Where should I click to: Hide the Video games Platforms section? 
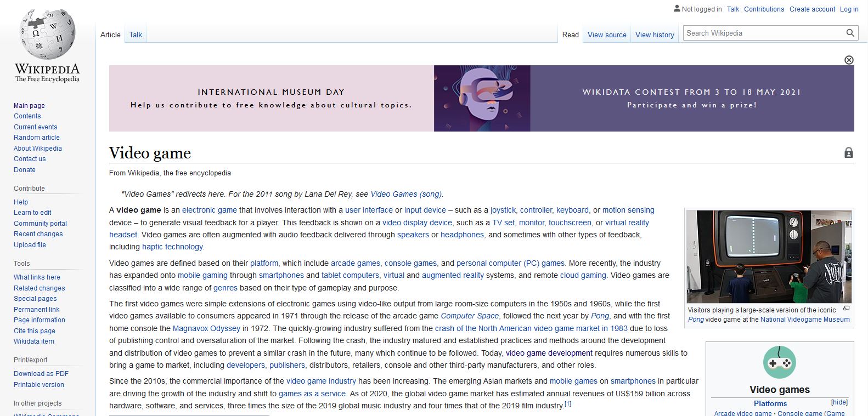(x=839, y=402)
